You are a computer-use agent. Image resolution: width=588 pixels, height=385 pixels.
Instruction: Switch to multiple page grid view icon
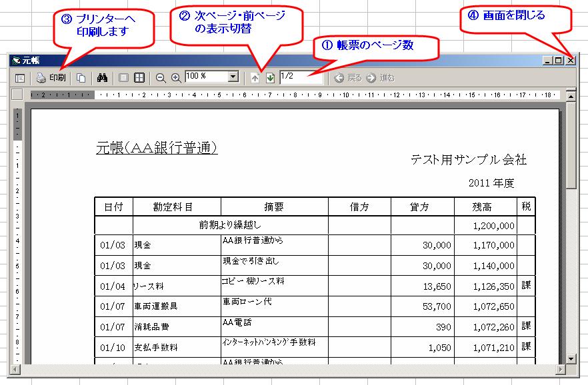[x=139, y=78]
